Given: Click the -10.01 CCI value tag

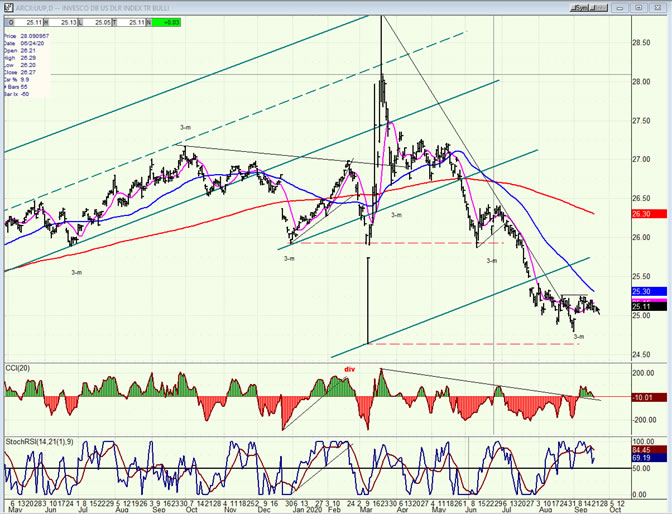Looking at the screenshot, I should pos(649,398).
